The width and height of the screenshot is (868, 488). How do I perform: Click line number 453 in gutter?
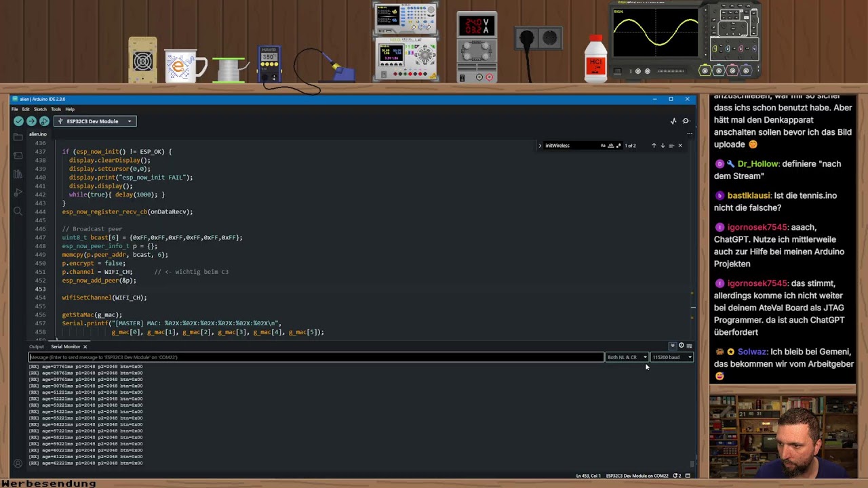click(x=39, y=289)
